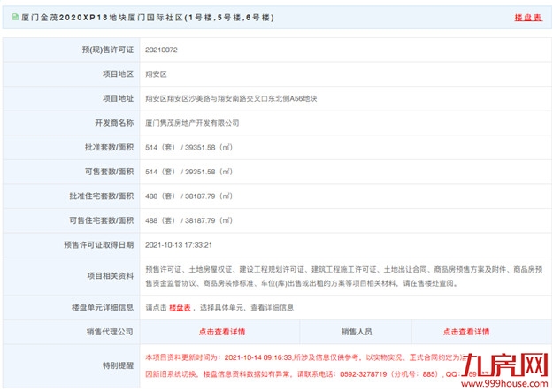
Task: Click the 项目地区 label
Action: click(119, 74)
